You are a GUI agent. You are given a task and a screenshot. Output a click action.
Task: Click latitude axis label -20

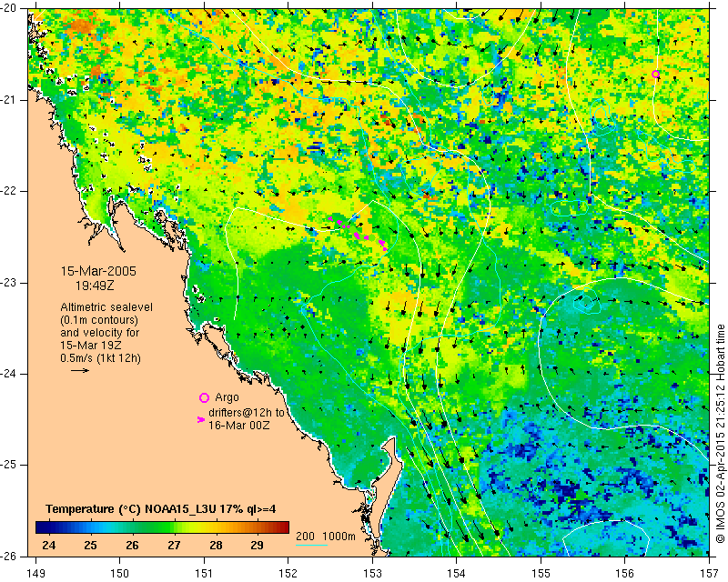[x=9, y=9]
